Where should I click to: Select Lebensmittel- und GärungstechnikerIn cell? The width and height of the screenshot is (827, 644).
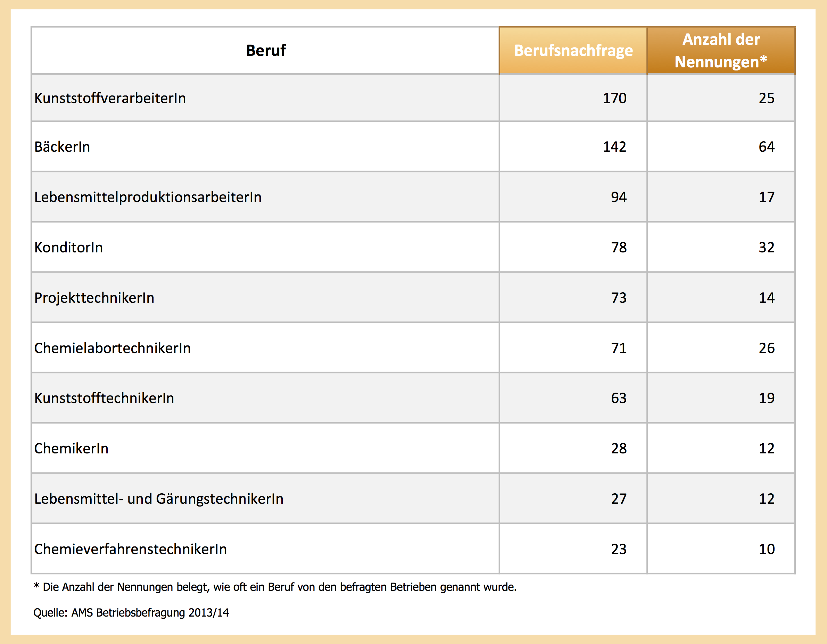(x=159, y=499)
